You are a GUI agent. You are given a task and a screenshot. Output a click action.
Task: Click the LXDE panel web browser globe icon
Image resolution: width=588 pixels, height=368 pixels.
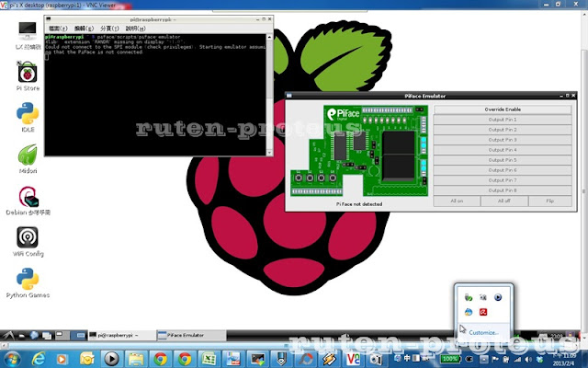point(34,335)
